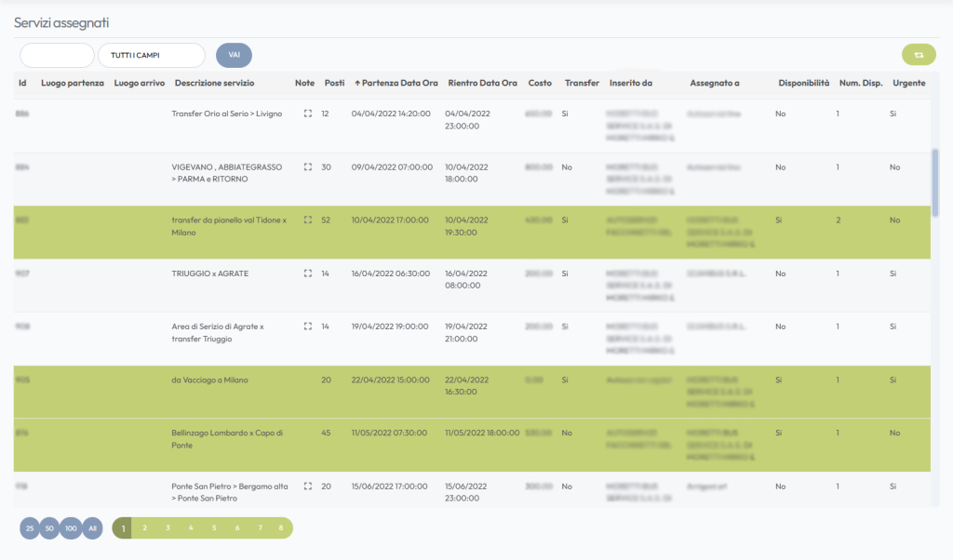Click the empty search text field

(57, 56)
